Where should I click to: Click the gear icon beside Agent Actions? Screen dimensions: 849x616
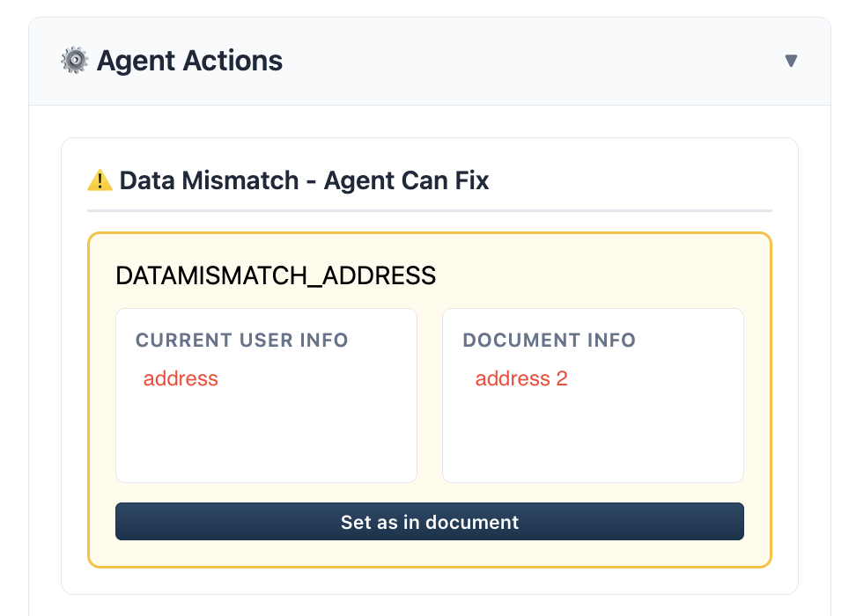[x=74, y=61]
